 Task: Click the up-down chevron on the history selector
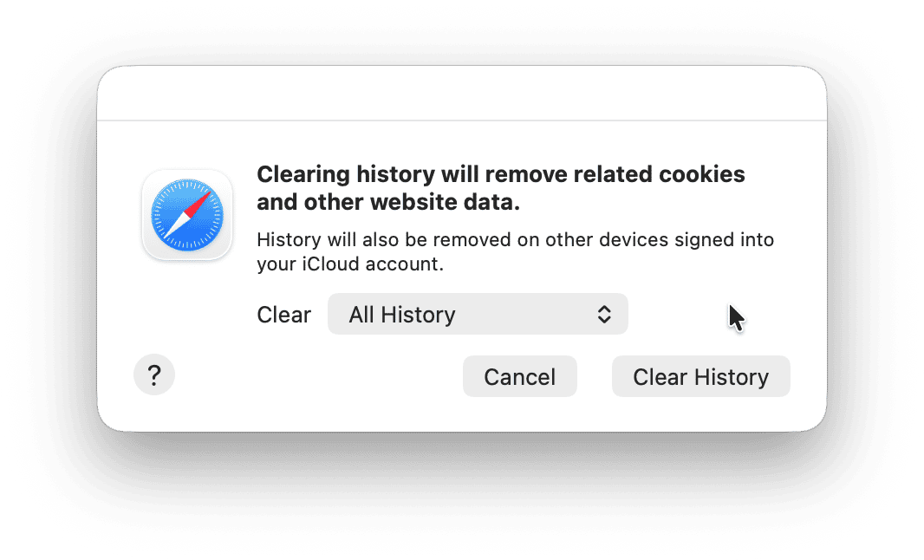[x=604, y=314]
